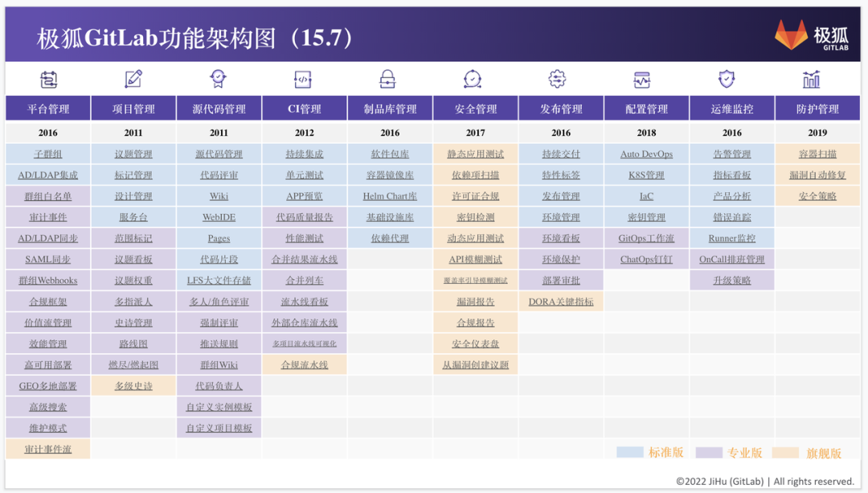Viewport: 868px width, 493px height.
Task: Click the 安全管理 clock-check icon
Action: click(x=473, y=79)
